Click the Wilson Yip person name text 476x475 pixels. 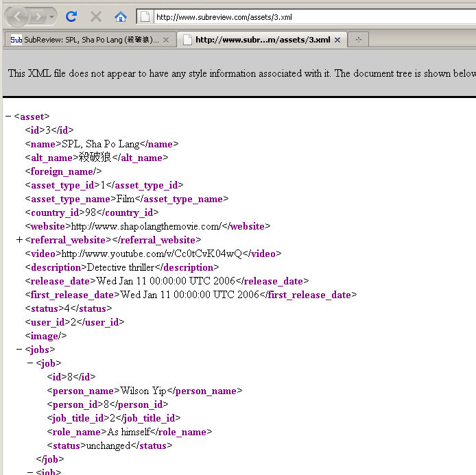143,391
